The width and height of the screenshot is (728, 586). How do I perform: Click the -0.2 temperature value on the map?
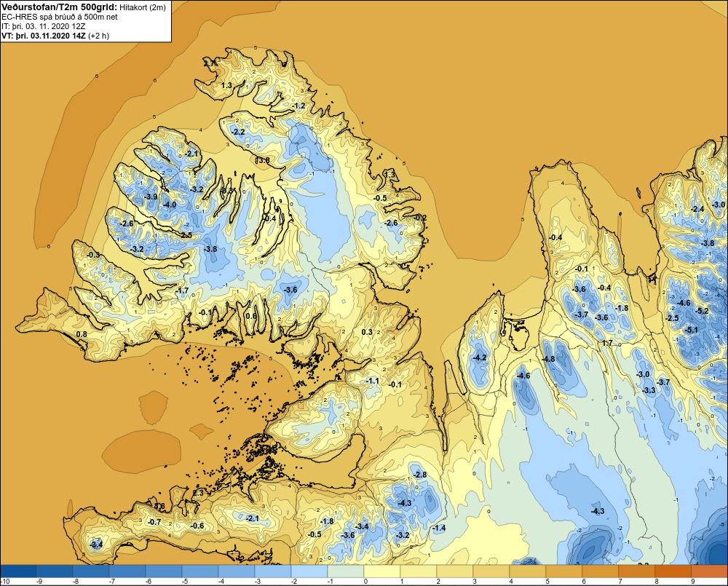(x=420, y=218)
